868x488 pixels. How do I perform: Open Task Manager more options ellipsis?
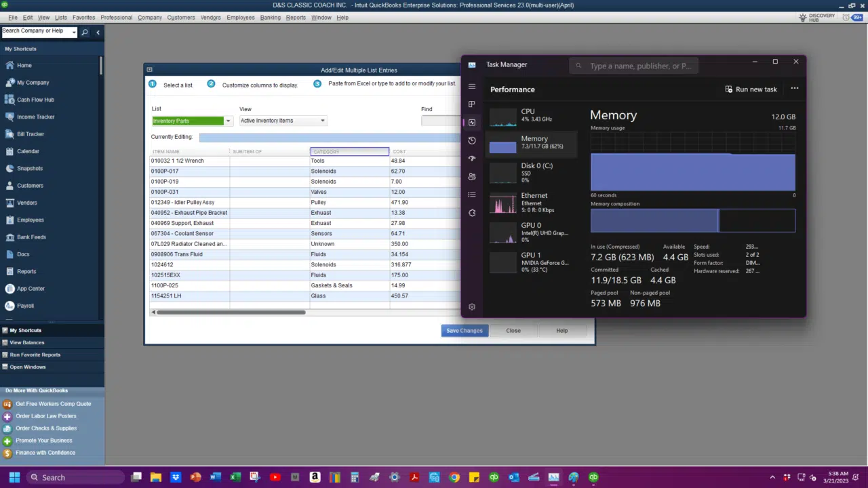(x=795, y=89)
